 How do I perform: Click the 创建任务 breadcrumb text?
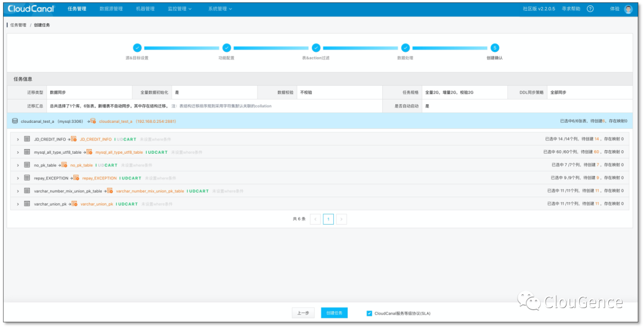click(42, 25)
